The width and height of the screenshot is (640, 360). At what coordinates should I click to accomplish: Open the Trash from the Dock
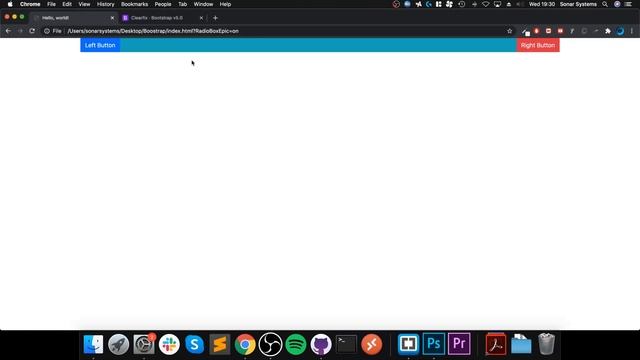(547, 344)
